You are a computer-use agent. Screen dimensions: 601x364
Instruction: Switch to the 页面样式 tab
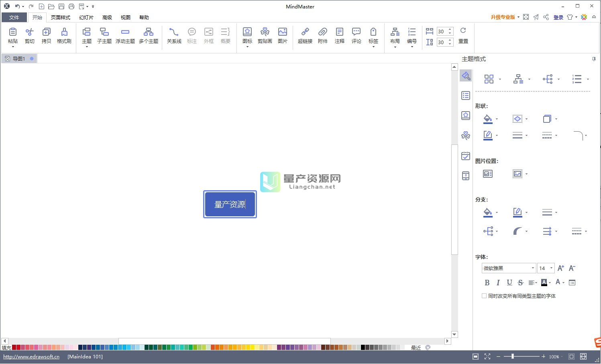click(x=61, y=17)
